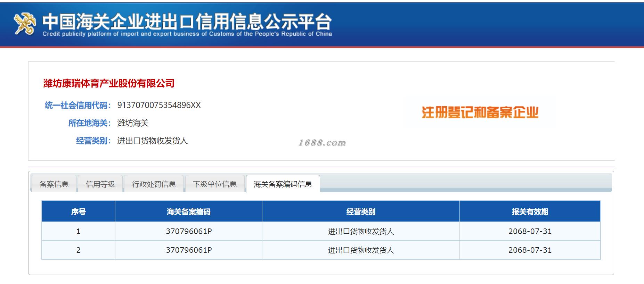Click the 经营类别 label in company info

(x=93, y=141)
